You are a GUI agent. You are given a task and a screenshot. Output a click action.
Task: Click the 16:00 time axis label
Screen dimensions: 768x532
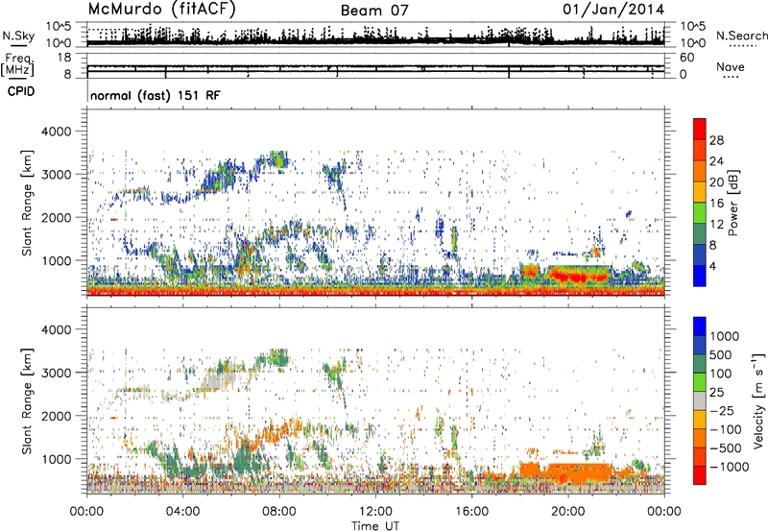471,512
